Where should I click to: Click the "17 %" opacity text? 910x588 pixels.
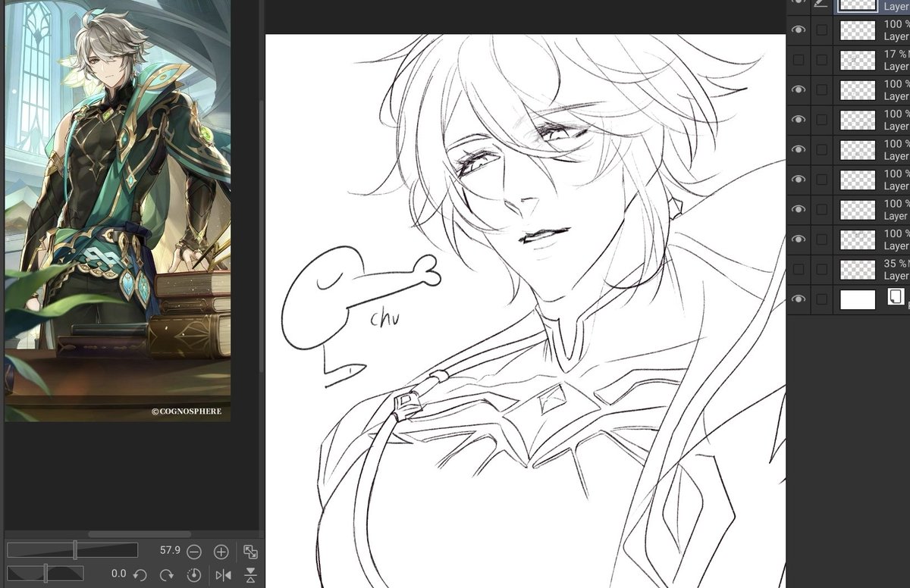coord(896,55)
